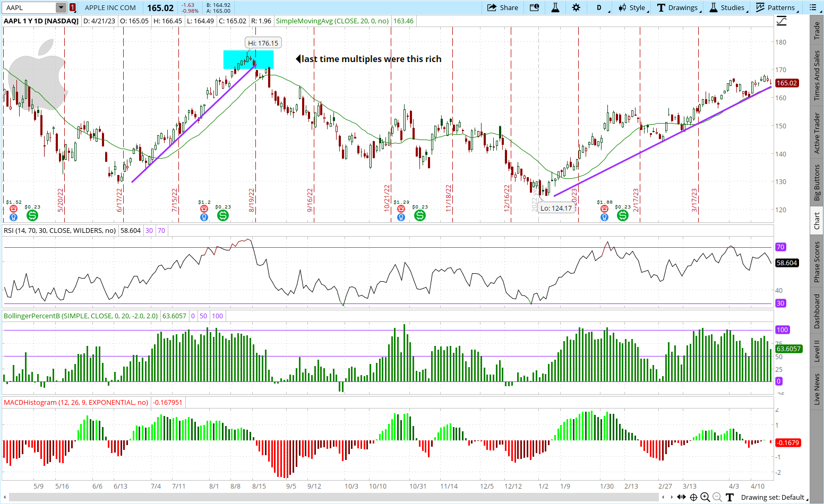This screenshot has height=504, width=824.
Task: Click the lightbulb icon under $1.52 earnings
Action: 14,217
